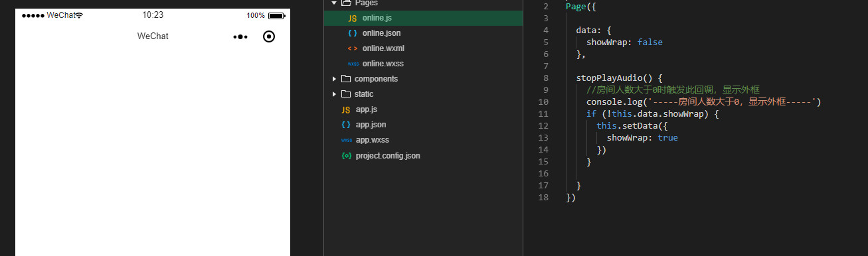Click the folder icon of components
The height and width of the screenshot is (256, 868).
346,79
